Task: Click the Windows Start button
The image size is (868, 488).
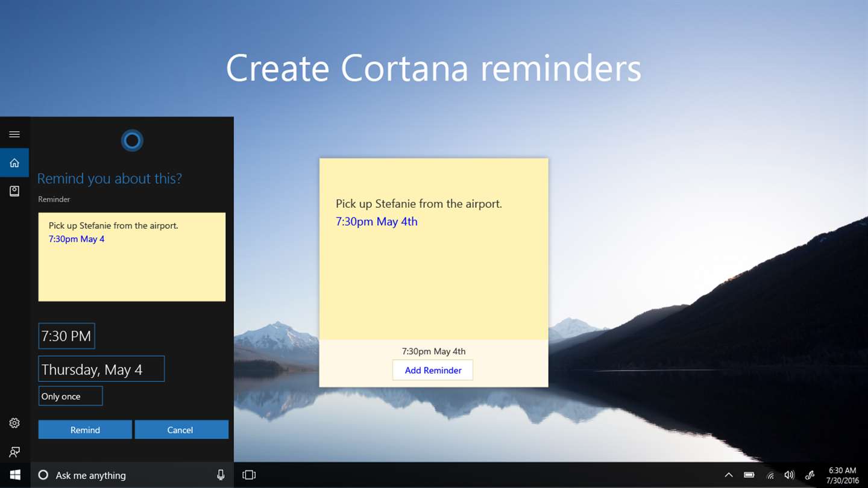Action: pos(15,475)
